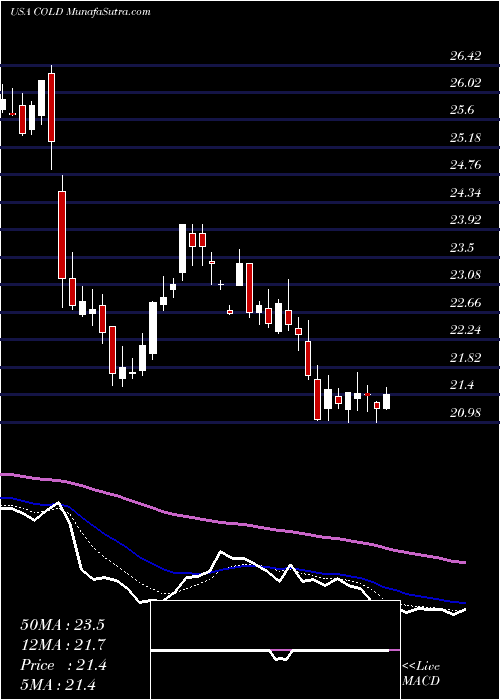The width and height of the screenshot is (500, 700).
Task: Select the 25.6 price axis label
Action: click(x=462, y=110)
